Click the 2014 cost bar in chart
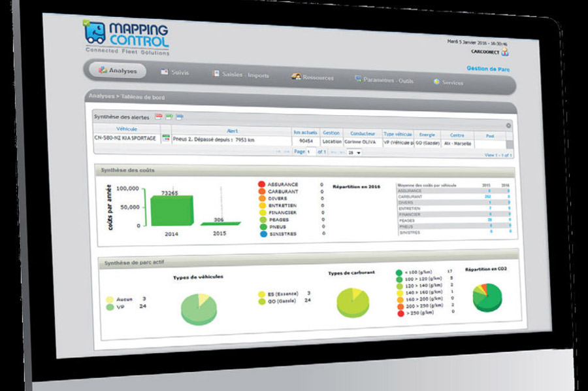 172,211
